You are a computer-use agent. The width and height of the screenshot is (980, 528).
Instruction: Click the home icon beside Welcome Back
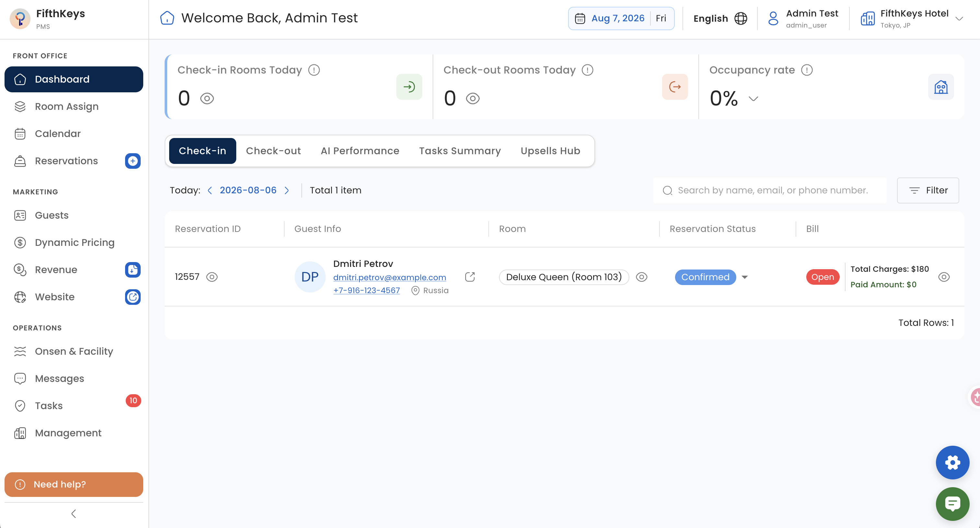click(x=167, y=18)
